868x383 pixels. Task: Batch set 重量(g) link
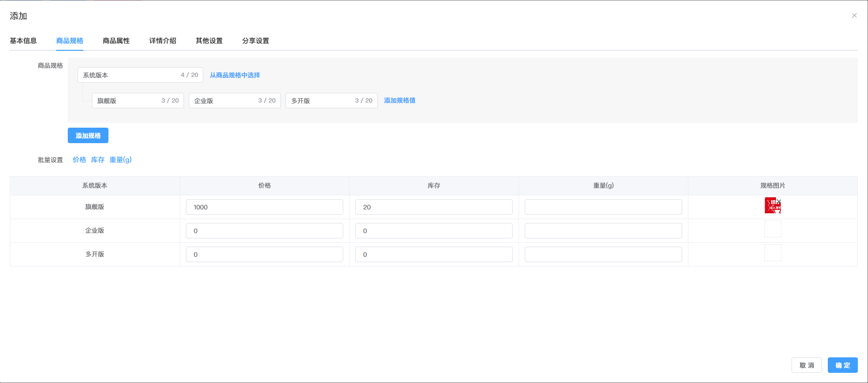(121, 160)
